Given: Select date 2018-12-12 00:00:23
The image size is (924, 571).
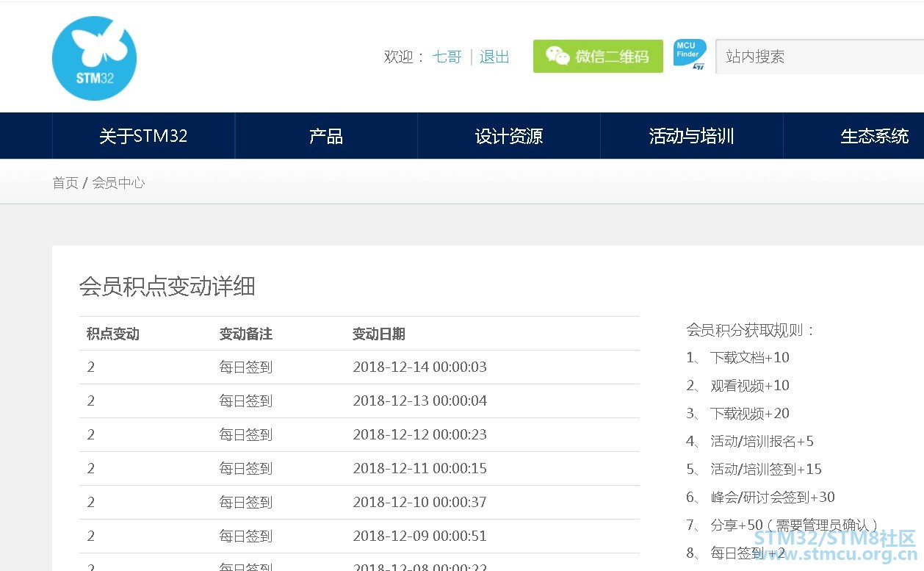Looking at the screenshot, I should coord(420,435).
